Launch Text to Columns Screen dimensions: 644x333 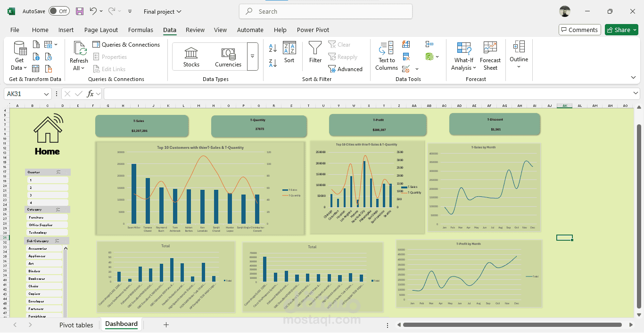coord(386,56)
